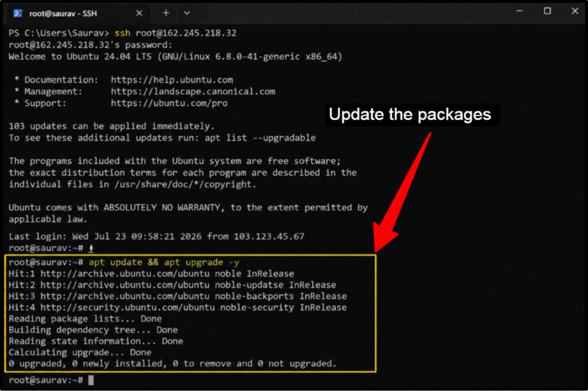The height and width of the screenshot is (391, 588).
Task: Open the https://ubuntu.com/pro link
Action: pyautogui.click(x=169, y=103)
